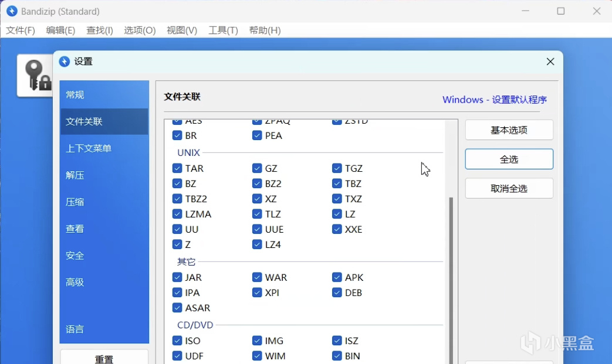Uncheck the BZ association
This screenshot has width=612, height=364.
[177, 183]
